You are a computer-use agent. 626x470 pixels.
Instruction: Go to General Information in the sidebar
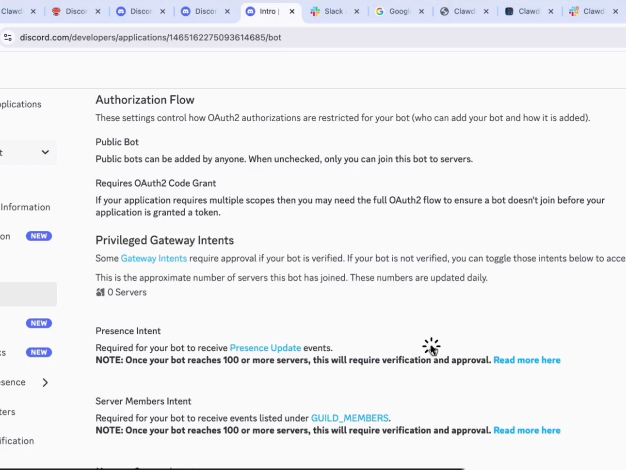[x=25, y=207]
